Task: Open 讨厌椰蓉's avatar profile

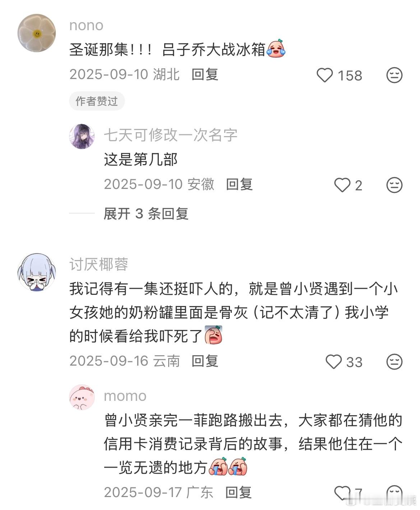Action: (x=37, y=272)
